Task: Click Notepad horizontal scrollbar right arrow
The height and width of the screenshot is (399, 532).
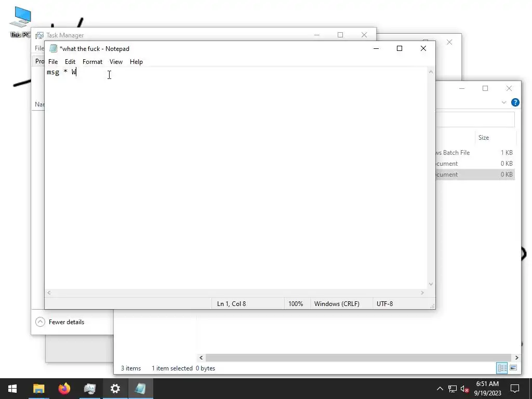Action: [422, 293]
